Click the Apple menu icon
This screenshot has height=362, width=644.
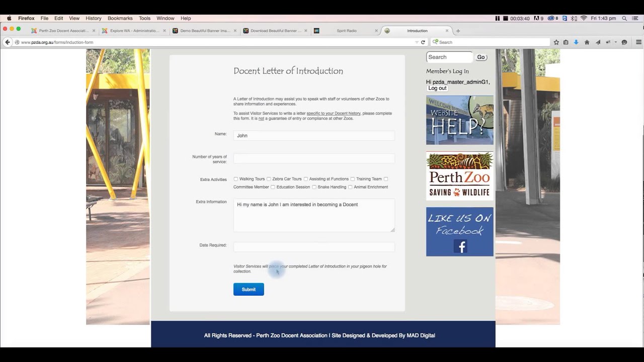click(x=9, y=18)
